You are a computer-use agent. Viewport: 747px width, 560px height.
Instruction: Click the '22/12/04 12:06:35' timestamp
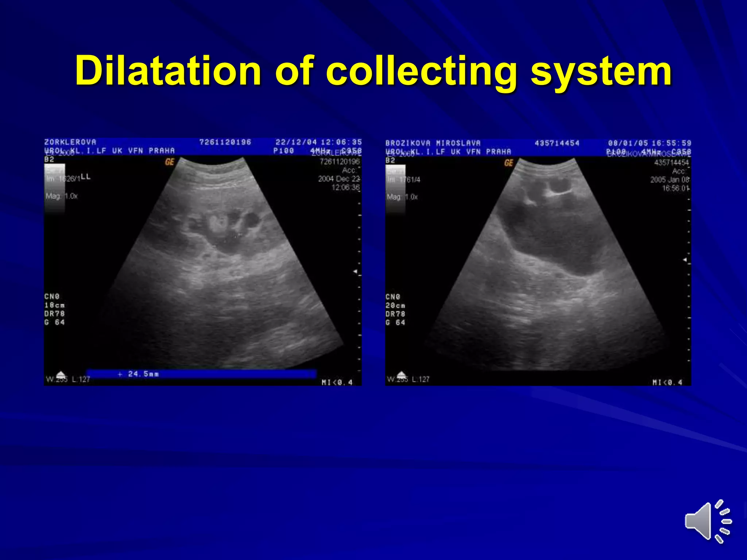pyautogui.click(x=318, y=142)
